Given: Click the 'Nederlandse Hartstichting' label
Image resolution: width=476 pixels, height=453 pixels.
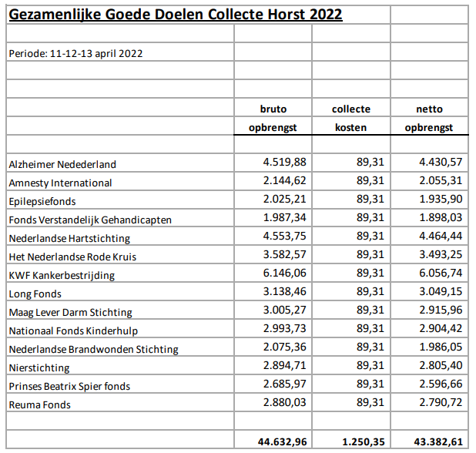Looking at the screenshot, I should coord(69,239).
